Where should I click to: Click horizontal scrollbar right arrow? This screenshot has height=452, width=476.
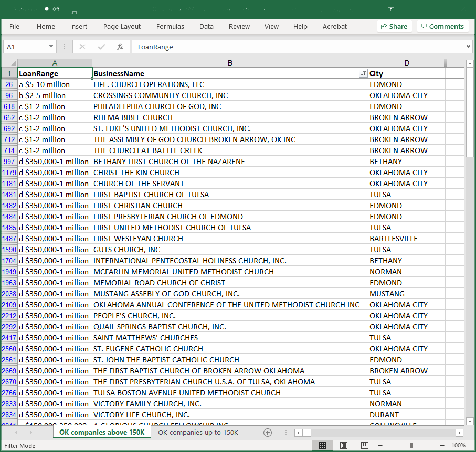click(459, 433)
